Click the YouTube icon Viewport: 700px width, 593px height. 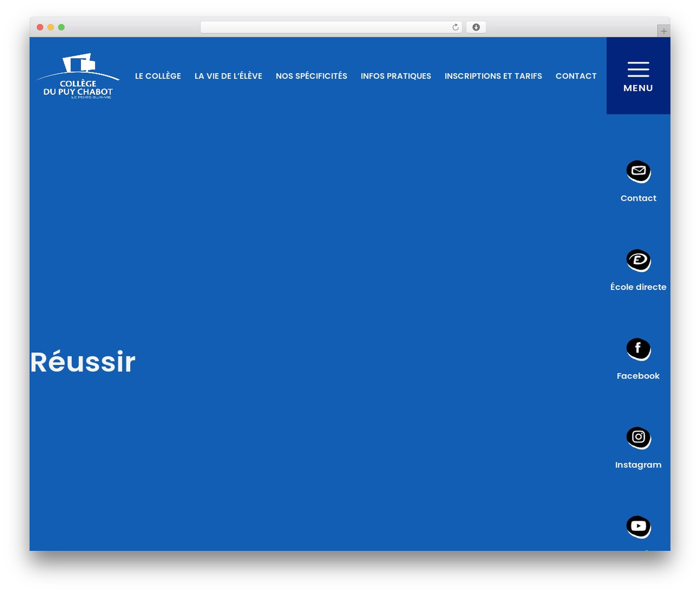[638, 527]
